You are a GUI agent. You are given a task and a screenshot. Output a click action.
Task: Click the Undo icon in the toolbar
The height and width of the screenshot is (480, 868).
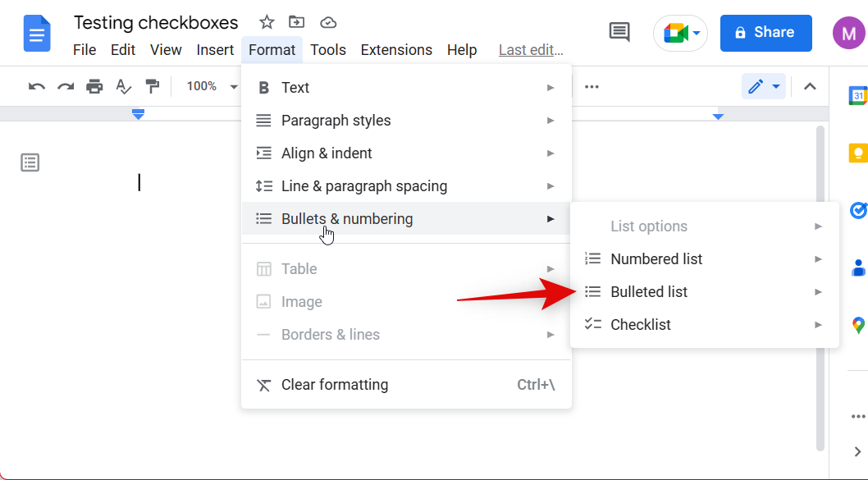pos(36,86)
